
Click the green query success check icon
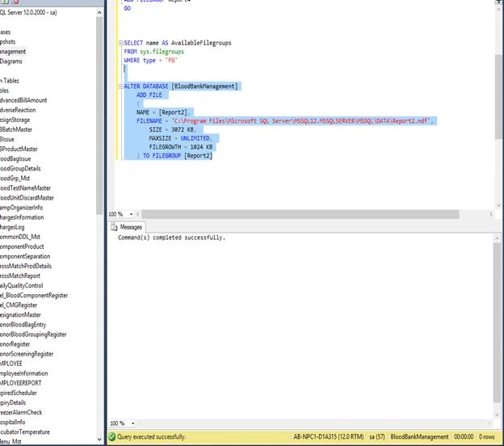(x=112, y=436)
